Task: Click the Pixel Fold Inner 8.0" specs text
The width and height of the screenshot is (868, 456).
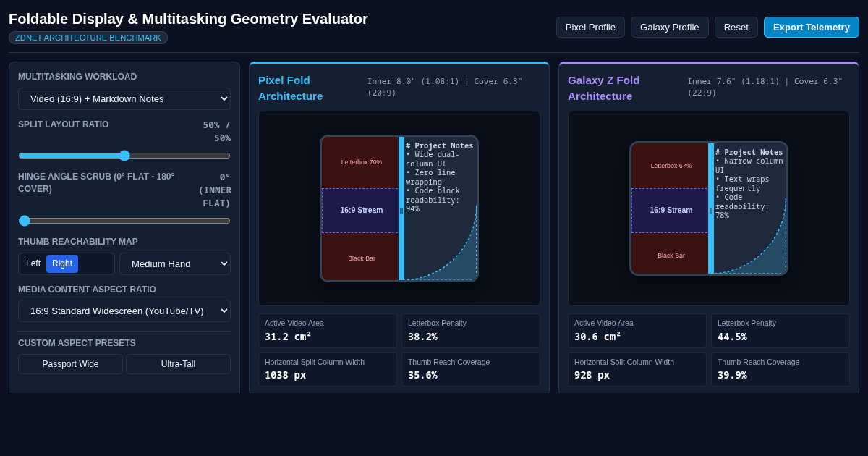Action: [x=445, y=87]
